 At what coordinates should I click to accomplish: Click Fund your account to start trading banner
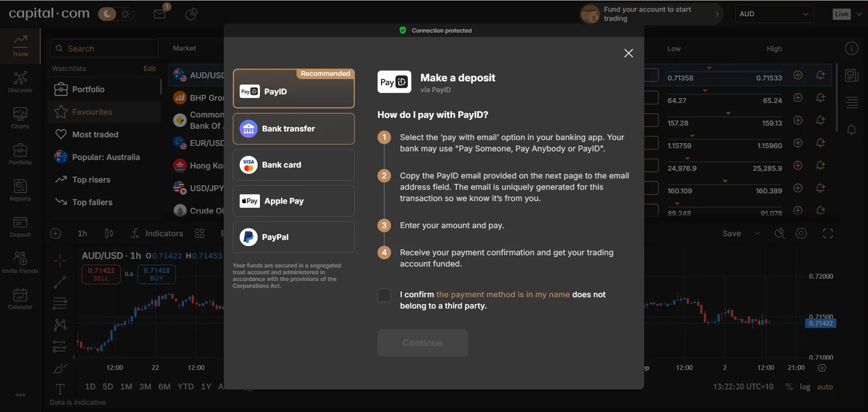651,14
